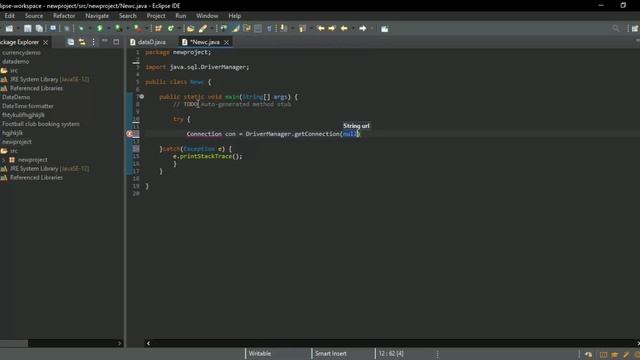Expand the newproject package node
The height and width of the screenshot is (360, 640).
pos(4,160)
